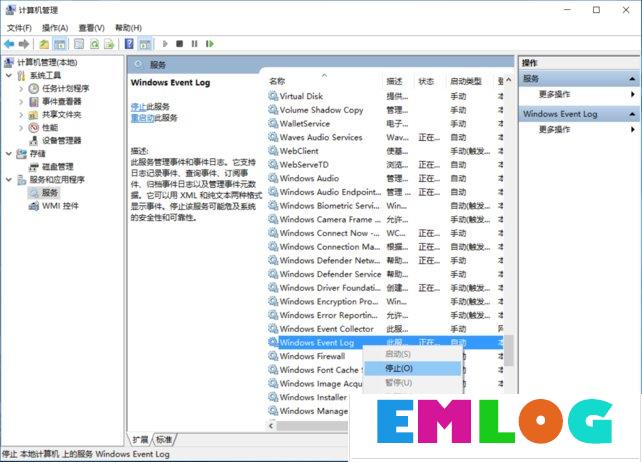
Task: Click the Refresh toolbar icon
Action: [95, 44]
